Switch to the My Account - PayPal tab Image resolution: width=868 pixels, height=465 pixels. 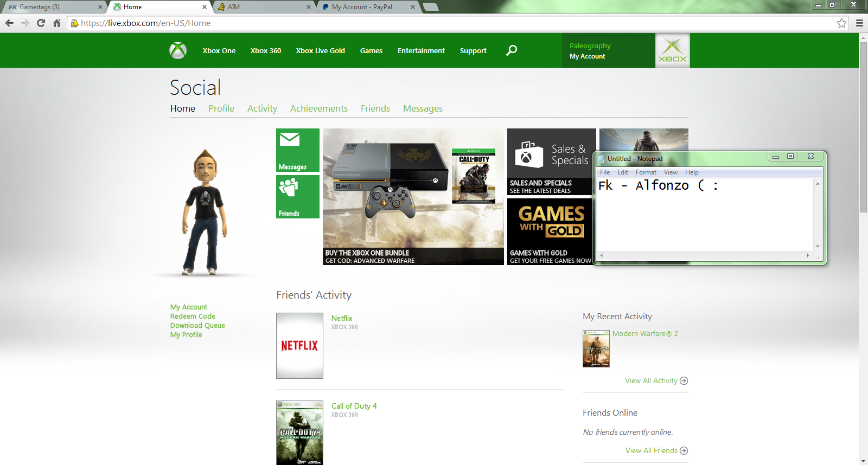click(368, 7)
